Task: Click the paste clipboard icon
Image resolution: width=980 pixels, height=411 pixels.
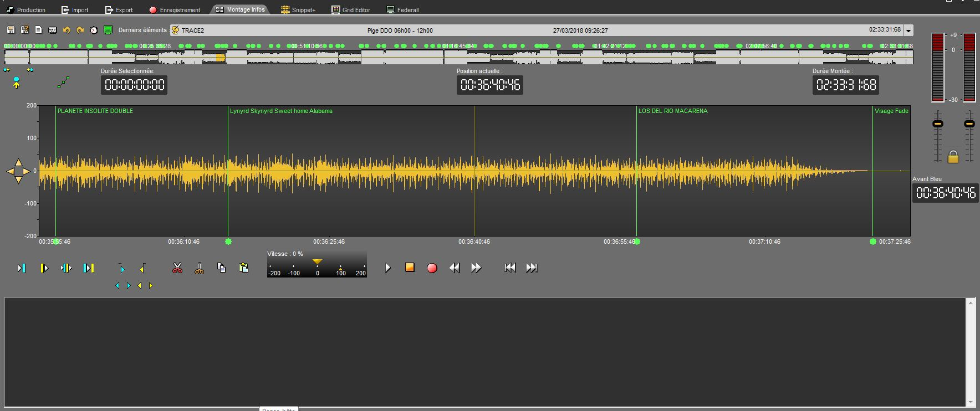Action: (x=243, y=268)
